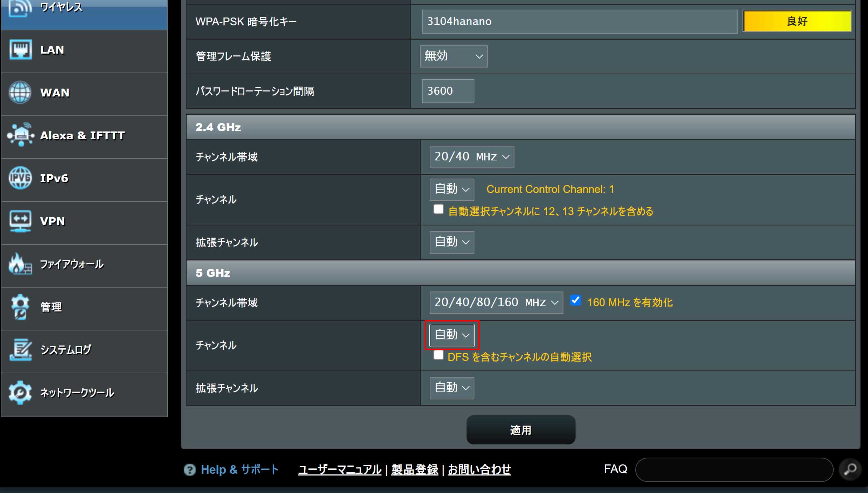Expand the 2.4 GHz 20/40 MHz bandwidth dropdown
The image size is (868, 493).
click(x=472, y=157)
